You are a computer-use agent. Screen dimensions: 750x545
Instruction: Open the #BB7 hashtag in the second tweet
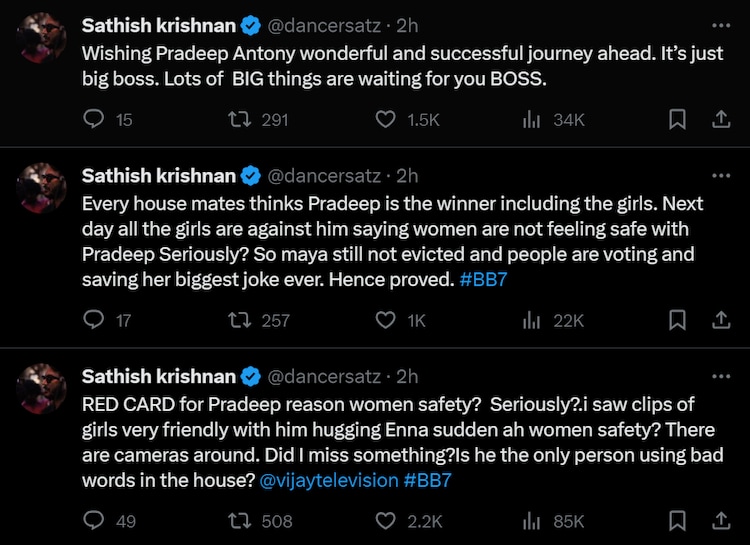[x=484, y=280]
